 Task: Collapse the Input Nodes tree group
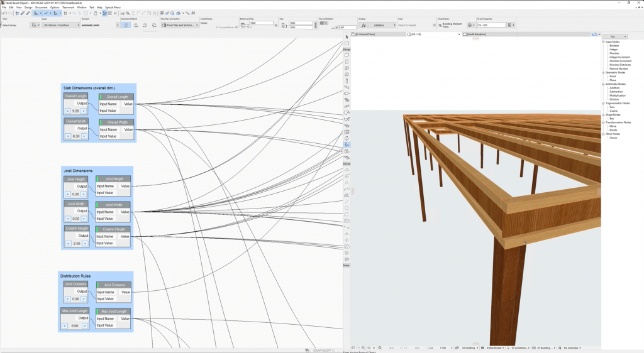[603, 42]
